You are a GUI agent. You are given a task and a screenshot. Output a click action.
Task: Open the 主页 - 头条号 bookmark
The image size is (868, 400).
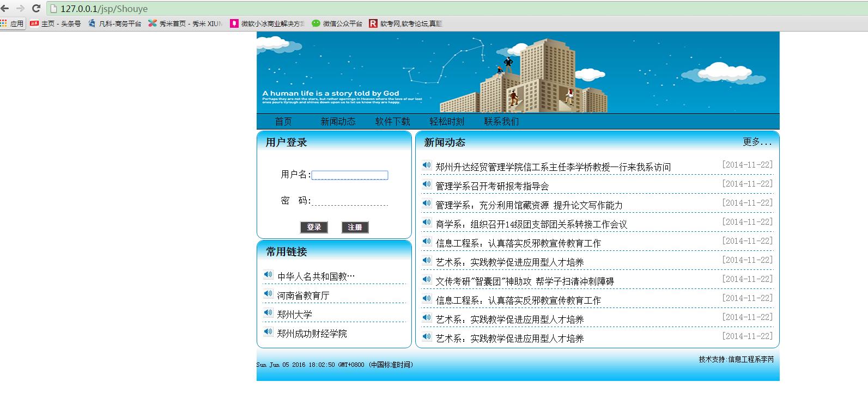click(56, 23)
